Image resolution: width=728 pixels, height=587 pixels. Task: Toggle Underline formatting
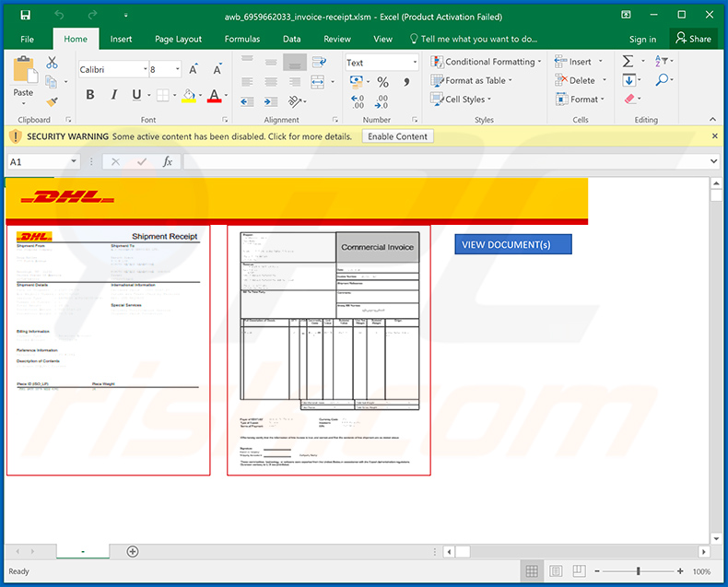(136, 95)
